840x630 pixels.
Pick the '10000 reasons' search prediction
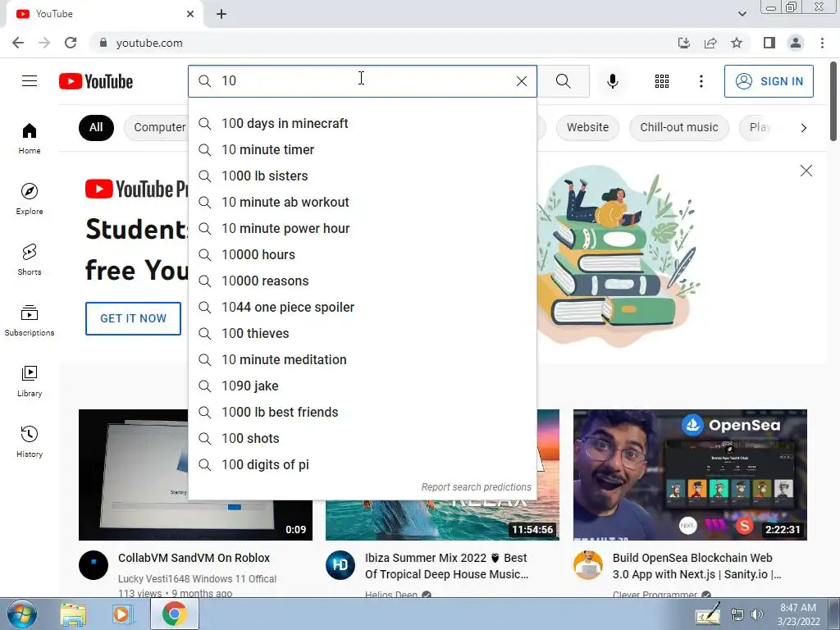tap(362, 281)
